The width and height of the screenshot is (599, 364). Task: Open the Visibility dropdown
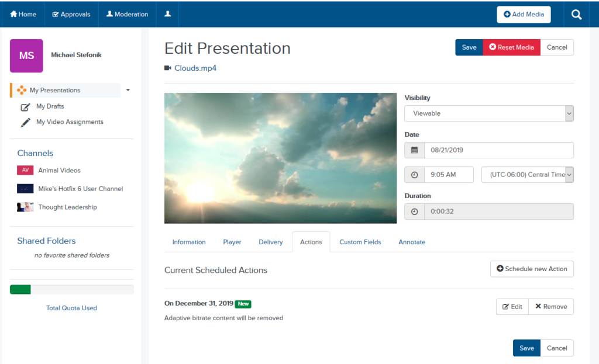pyautogui.click(x=489, y=113)
